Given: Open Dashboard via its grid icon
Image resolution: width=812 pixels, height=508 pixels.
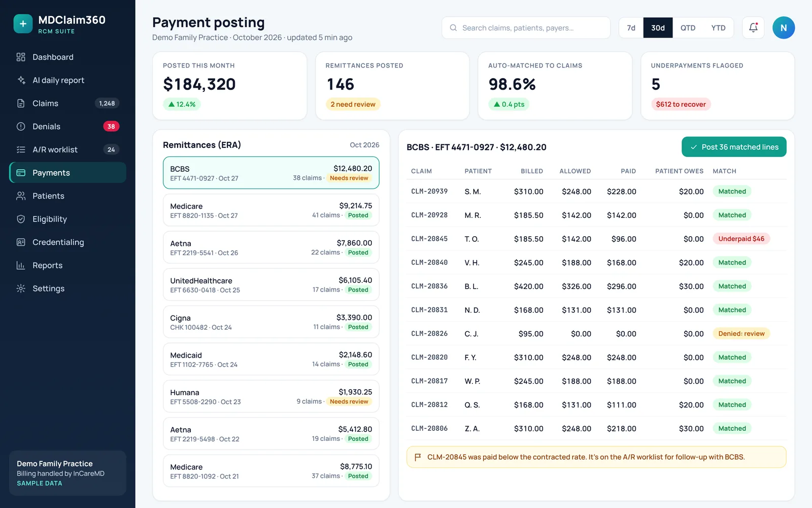Looking at the screenshot, I should (x=21, y=57).
